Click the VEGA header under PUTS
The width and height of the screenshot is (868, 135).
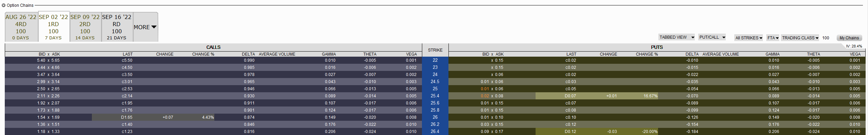(855, 54)
